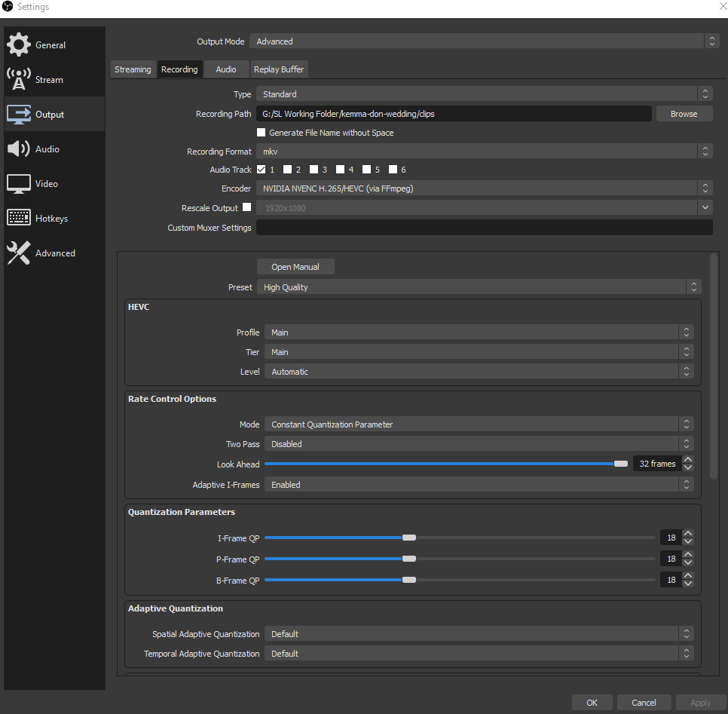Viewport: 728px width, 714px height.
Task: Adjust the I-Frame QP slider handle
Action: coord(409,538)
